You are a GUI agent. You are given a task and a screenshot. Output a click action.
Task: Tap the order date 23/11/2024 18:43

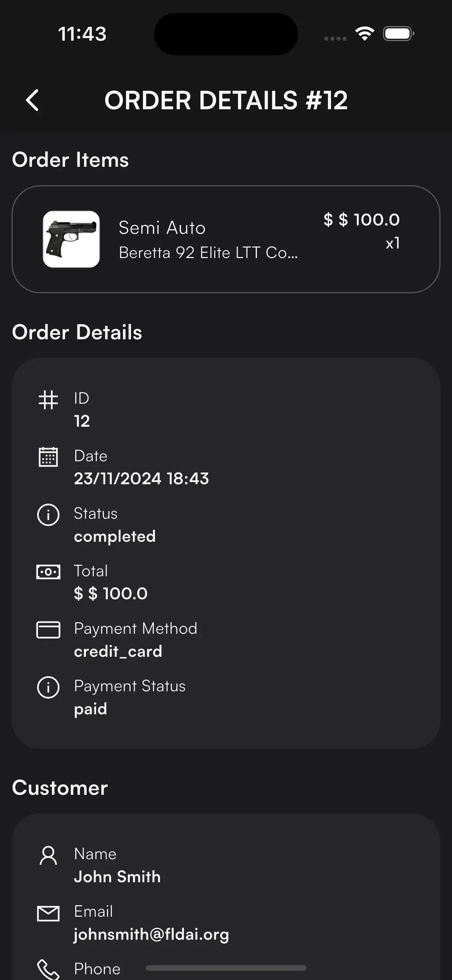click(x=141, y=478)
